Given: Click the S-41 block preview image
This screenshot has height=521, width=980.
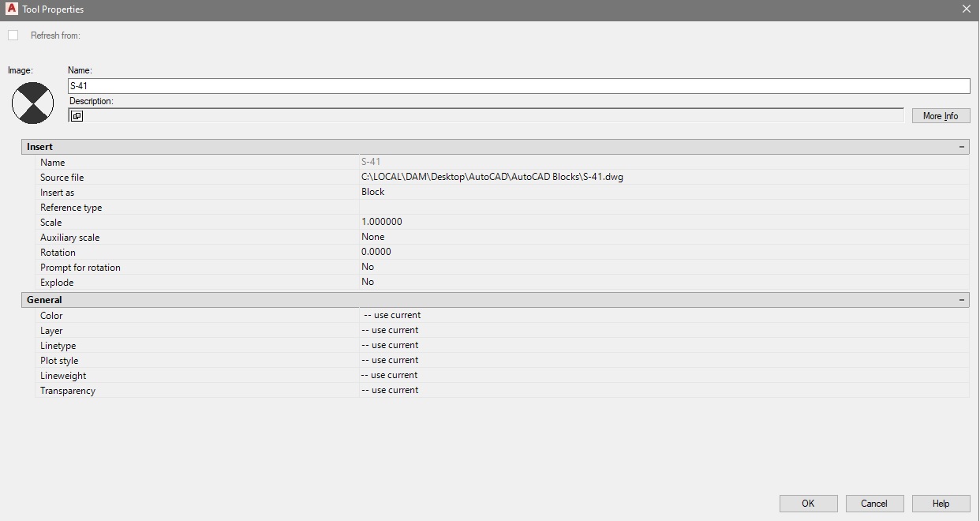Looking at the screenshot, I should coord(32,103).
